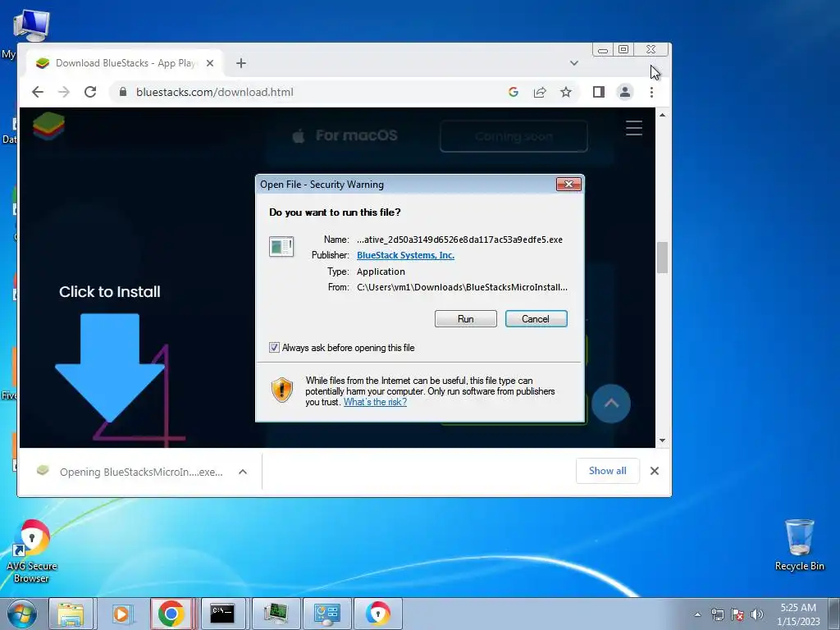Expand options for the BlueStacksMicroIn download item
The height and width of the screenshot is (630, 840).
point(243,472)
